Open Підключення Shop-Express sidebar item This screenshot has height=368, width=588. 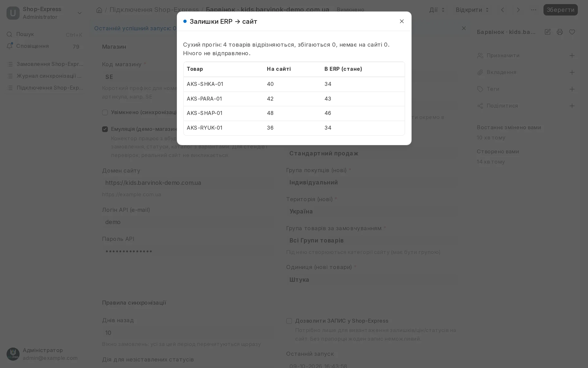coord(45,88)
